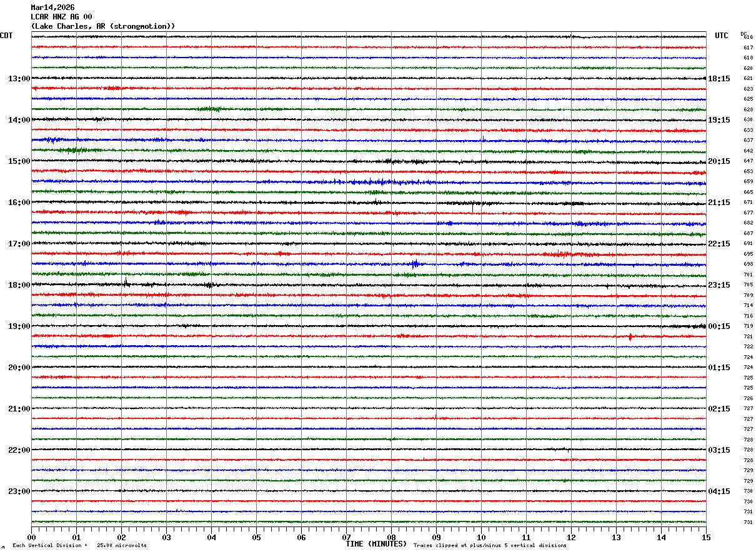The width and height of the screenshot is (756, 554).
Task: Select the 17:00 CDT time label
Action: 19,244
